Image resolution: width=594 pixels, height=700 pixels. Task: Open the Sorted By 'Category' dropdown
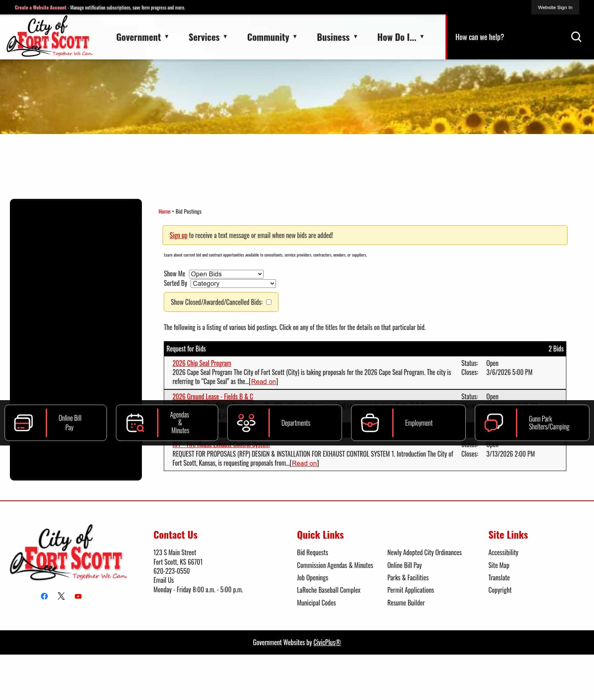(233, 283)
